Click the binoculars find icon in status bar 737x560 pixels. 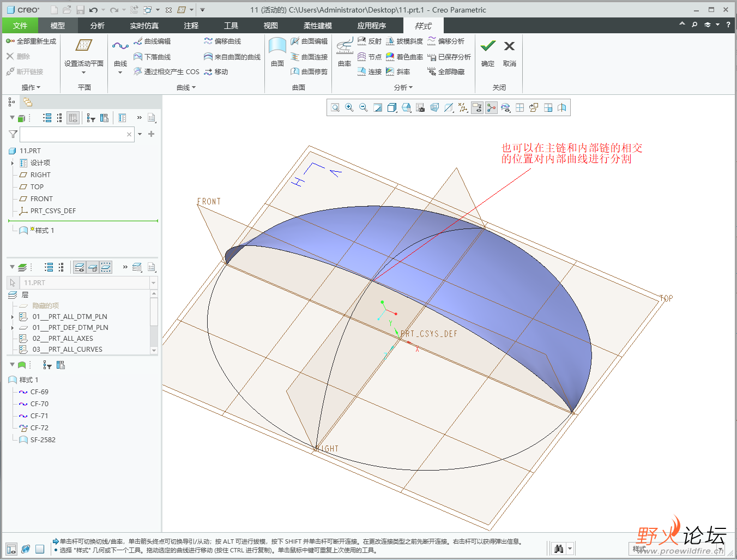point(558,549)
